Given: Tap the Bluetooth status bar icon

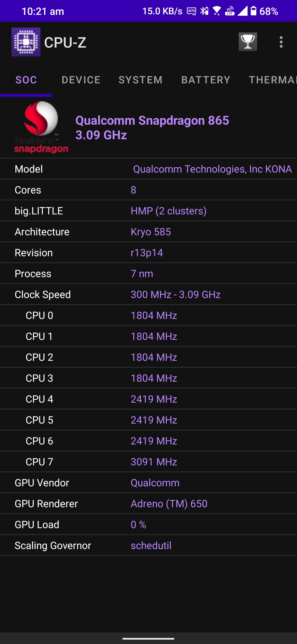Looking at the screenshot, I should pyautogui.click(x=204, y=11).
